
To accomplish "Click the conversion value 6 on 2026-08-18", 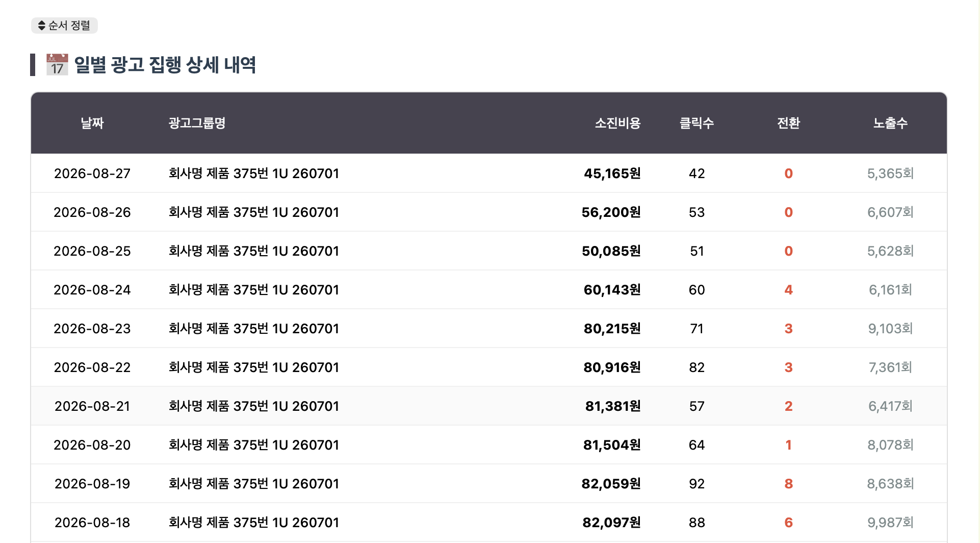I will 788,523.
